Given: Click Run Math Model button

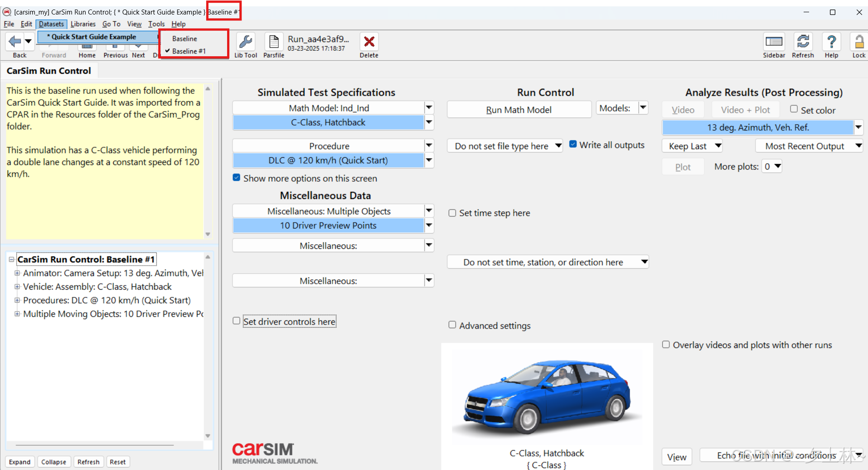Looking at the screenshot, I should tap(519, 110).
